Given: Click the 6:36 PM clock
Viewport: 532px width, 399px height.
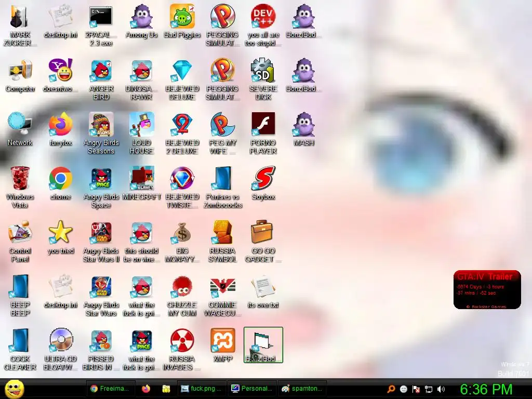Looking at the screenshot, I should (486, 390).
